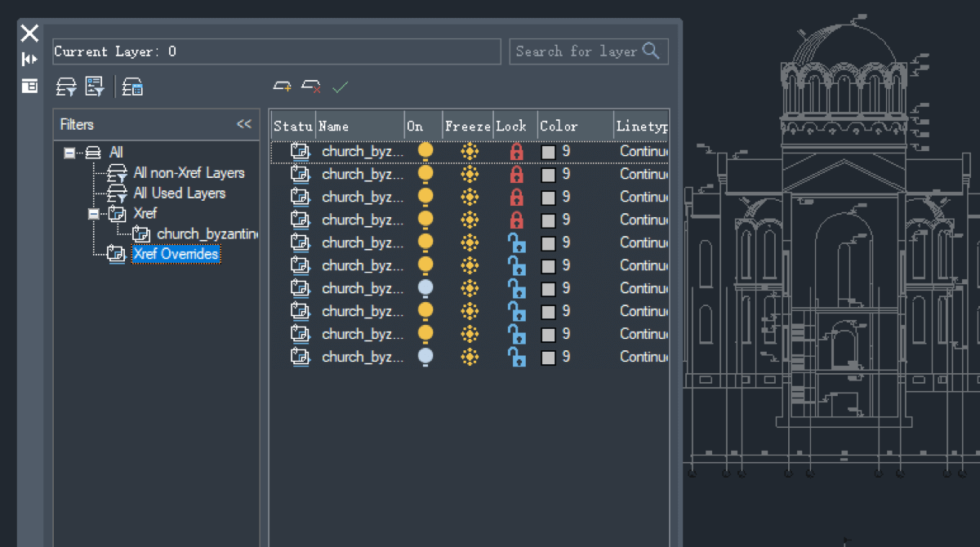Turn on the seventh layer's dimmed light bulb
Screen dimensions: 980x547
pyautogui.click(x=425, y=288)
